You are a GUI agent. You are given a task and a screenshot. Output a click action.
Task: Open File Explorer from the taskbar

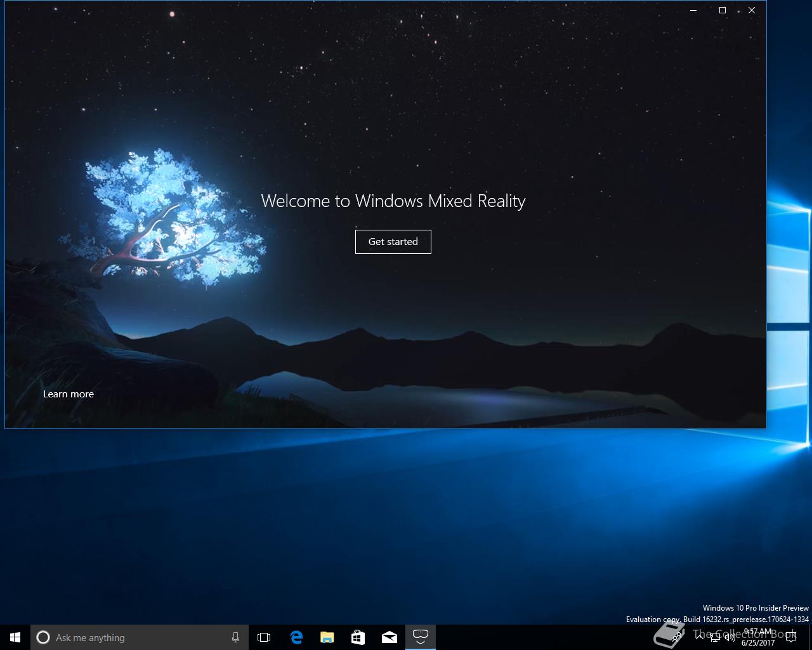point(327,637)
